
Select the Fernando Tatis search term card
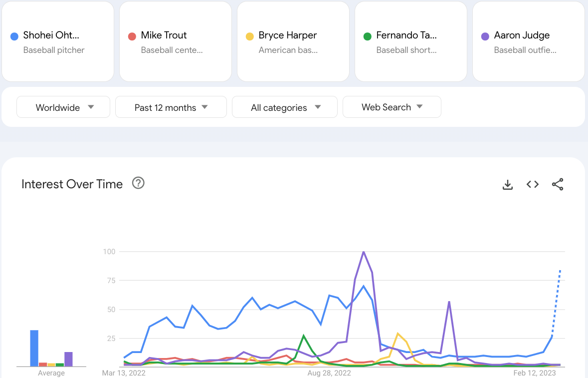[411, 41]
